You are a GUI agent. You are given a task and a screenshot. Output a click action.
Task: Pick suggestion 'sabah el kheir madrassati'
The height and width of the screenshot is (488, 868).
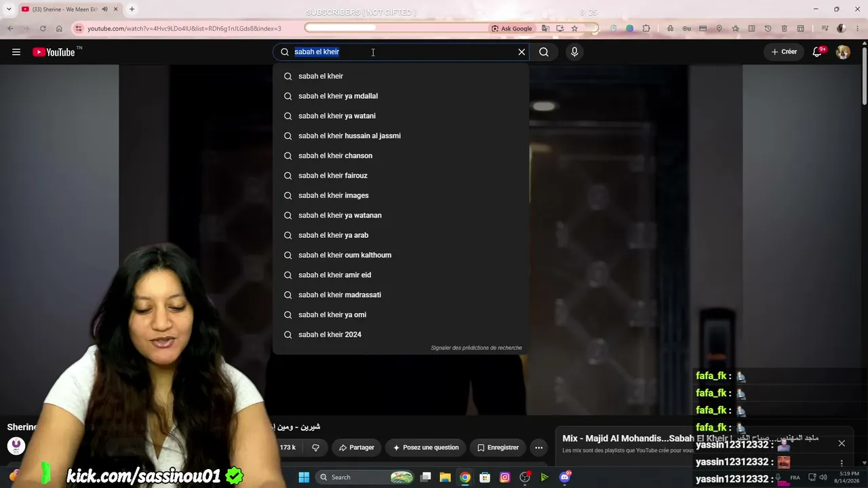tap(401, 295)
